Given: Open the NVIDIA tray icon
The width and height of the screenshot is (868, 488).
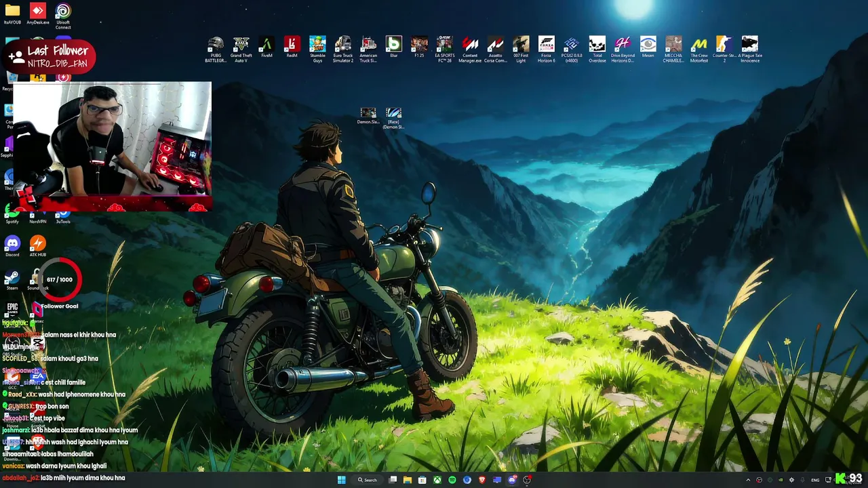Looking at the screenshot, I should [781, 480].
